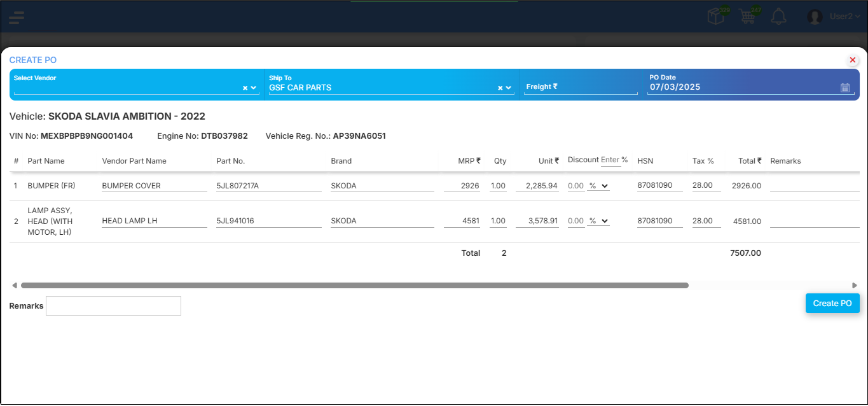The width and height of the screenshot is (868, 406).
Task: Click the horizontal scrollbar thumb
Action: (x=355, y=286)
